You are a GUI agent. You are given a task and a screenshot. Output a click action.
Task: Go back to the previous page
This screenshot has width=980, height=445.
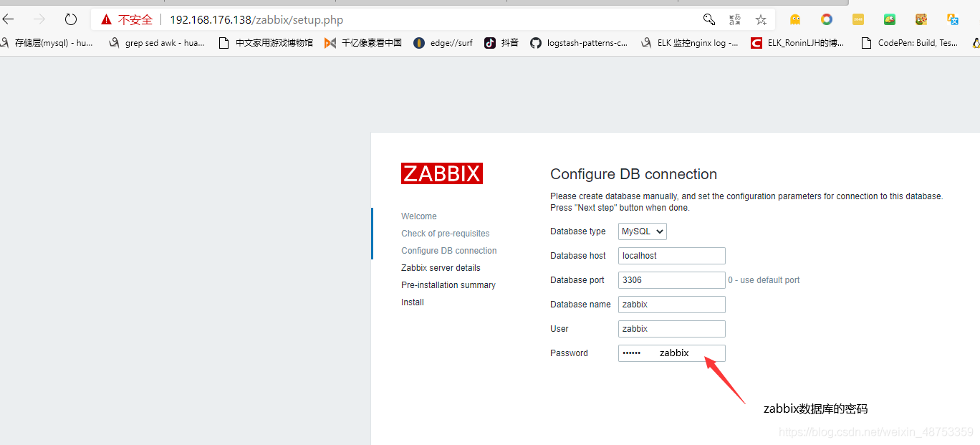tap(9, 19)
